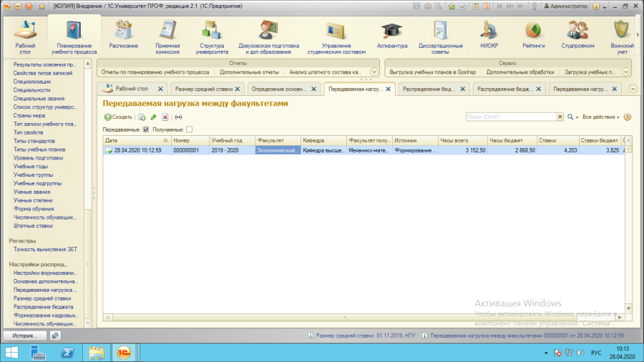Sort by the Дата column header
Viewport: 644px width, 362px height.
(137, 140)
